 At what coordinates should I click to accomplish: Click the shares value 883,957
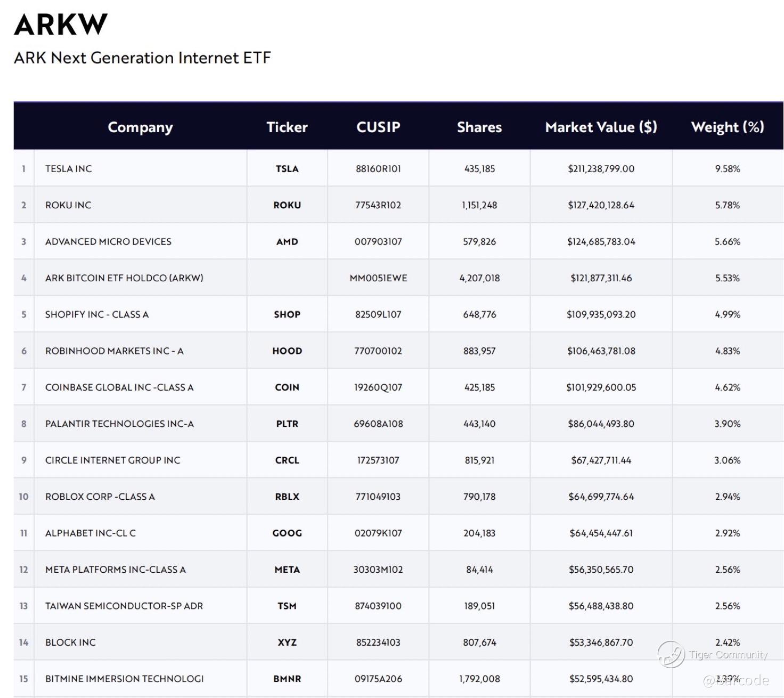[x=479, y=351]
